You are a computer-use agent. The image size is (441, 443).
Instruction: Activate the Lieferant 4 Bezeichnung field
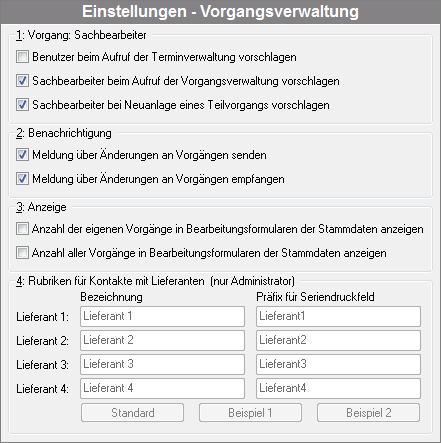click(162, 388)
